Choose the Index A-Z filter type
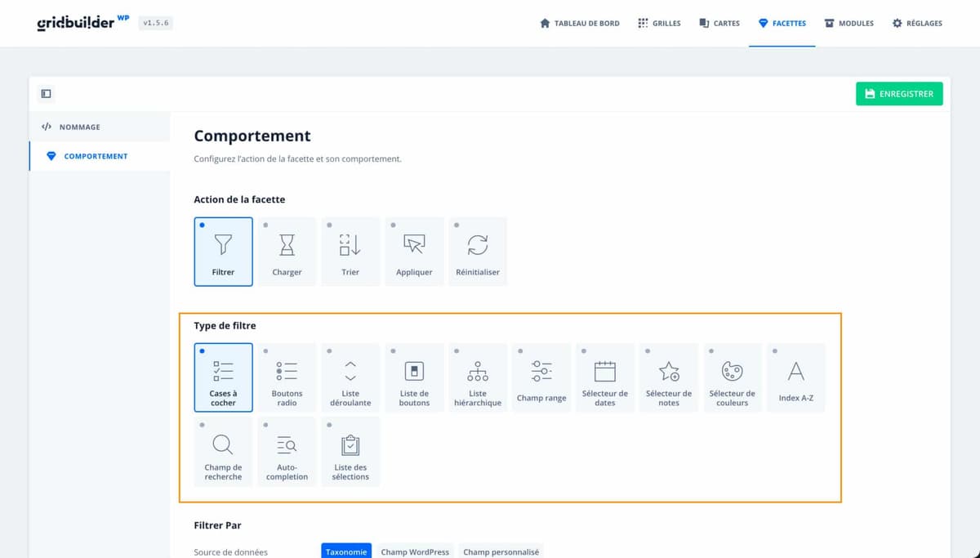The height and width of the screenshot is (558, 980). pyautogui.click(x=795, y=377)
